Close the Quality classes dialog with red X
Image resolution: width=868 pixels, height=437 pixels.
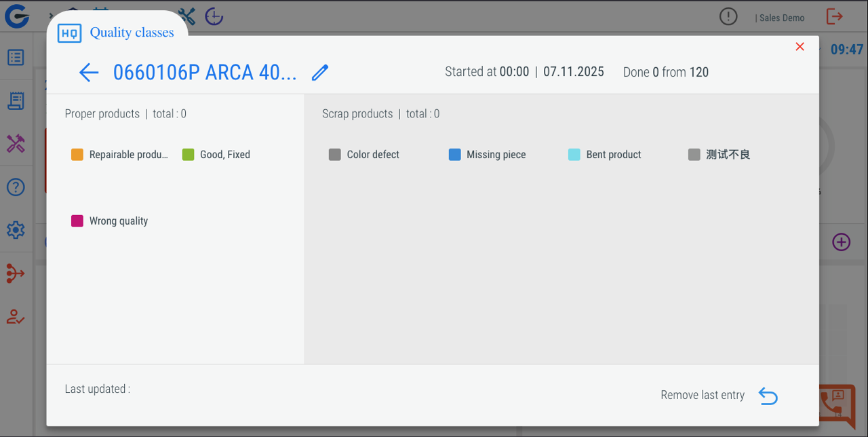pos(800,47)
